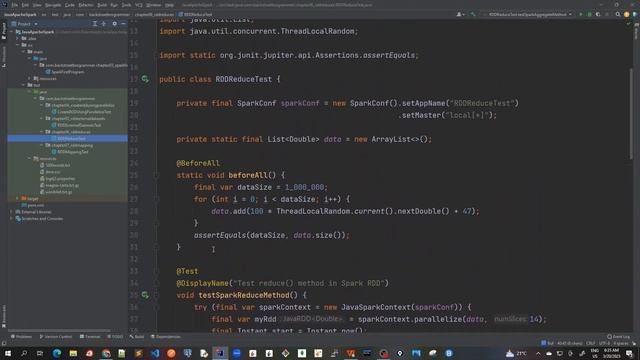Click the UTF-8 encoding status bar entry

click(604, 343)
